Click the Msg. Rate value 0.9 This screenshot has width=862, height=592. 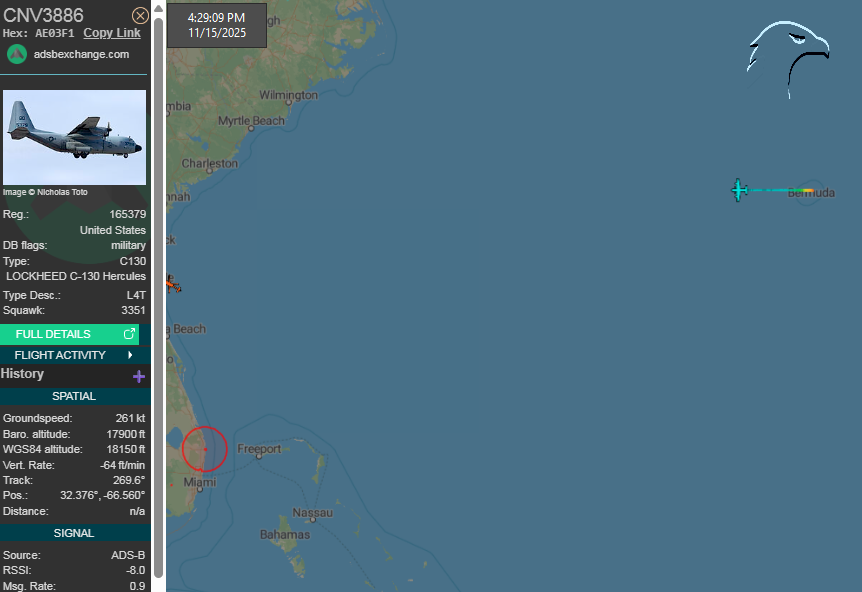click(137, 587)
